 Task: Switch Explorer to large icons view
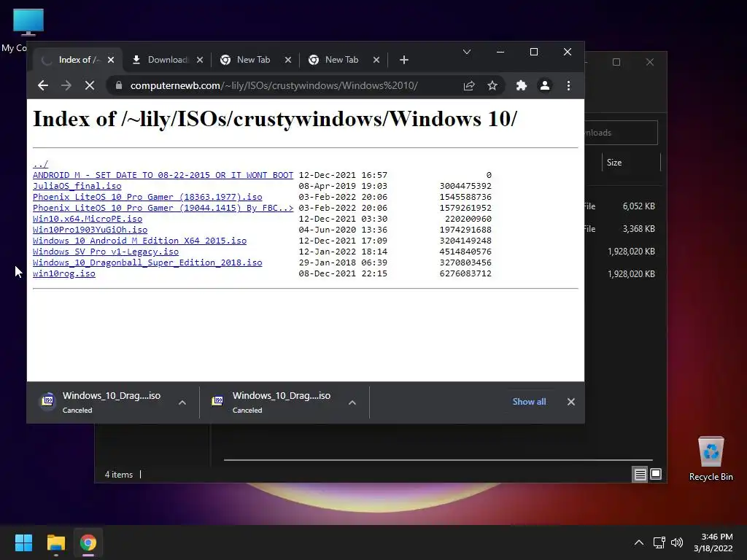point(656,474)
